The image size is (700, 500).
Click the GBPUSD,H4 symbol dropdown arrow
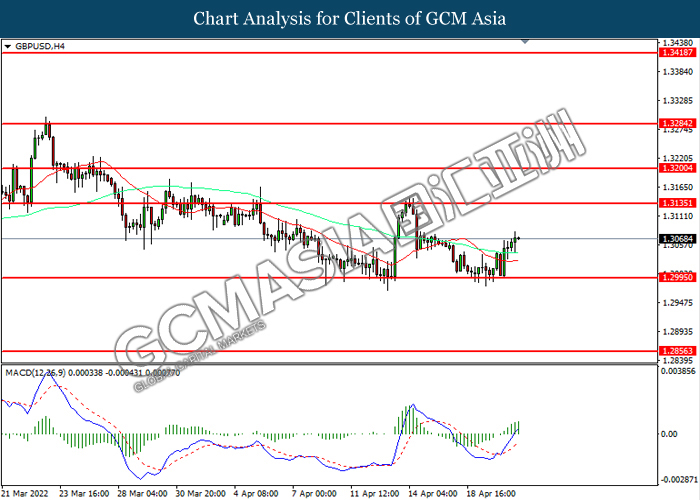[x=7, y=46]
